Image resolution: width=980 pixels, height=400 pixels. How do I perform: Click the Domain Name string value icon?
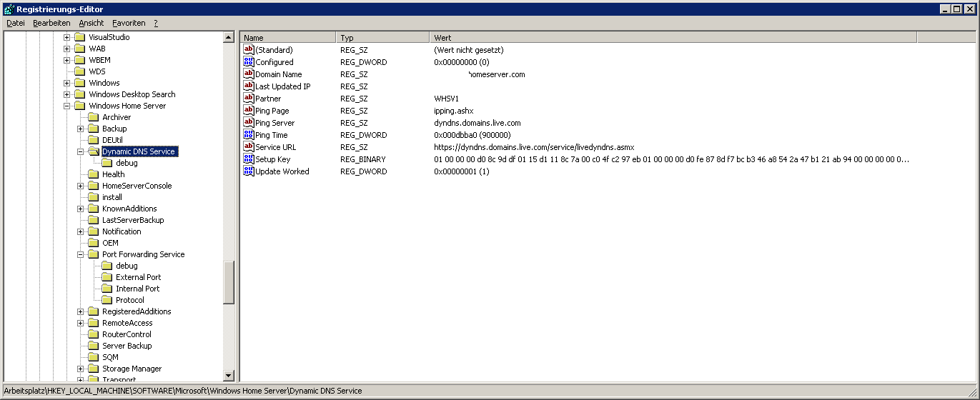click(249, 74)
